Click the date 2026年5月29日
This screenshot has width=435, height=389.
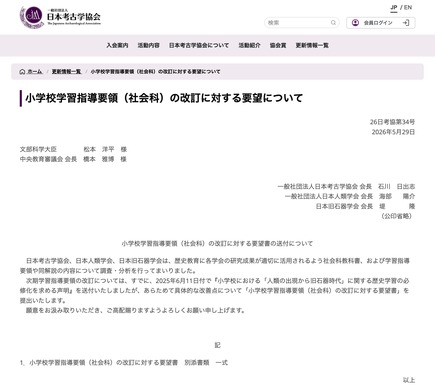pos(393,132)
